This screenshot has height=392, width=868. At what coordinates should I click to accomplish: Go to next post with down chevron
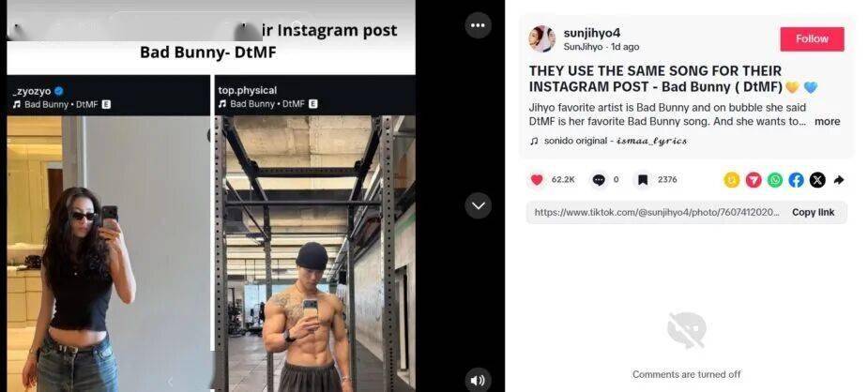478,206
